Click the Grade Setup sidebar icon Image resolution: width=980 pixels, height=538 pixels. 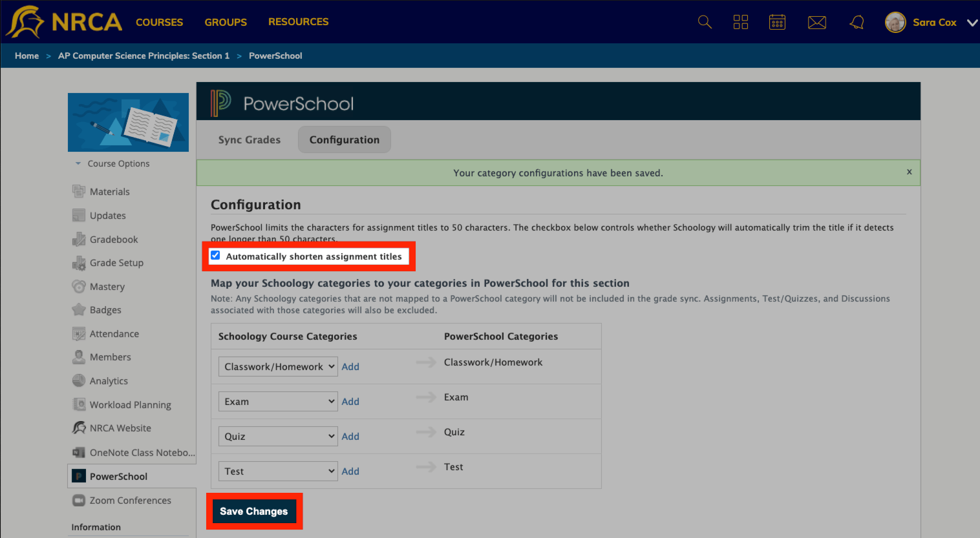(79, 263)
